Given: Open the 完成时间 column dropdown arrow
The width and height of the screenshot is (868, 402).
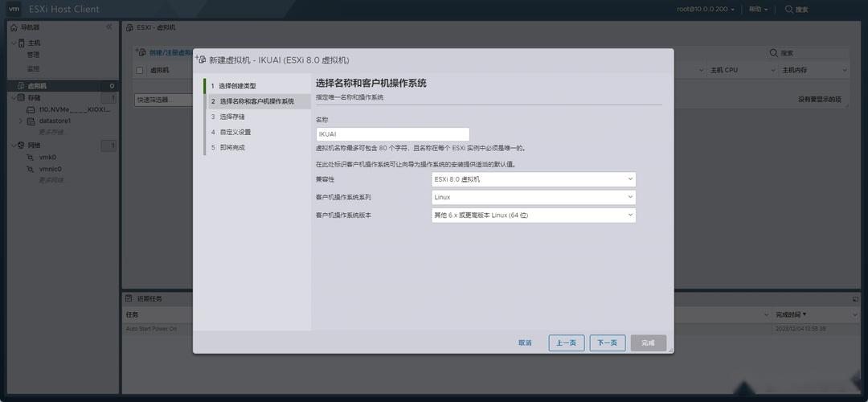Looking at the screenshot, I should pyautogui.click(x=854, y=314).
